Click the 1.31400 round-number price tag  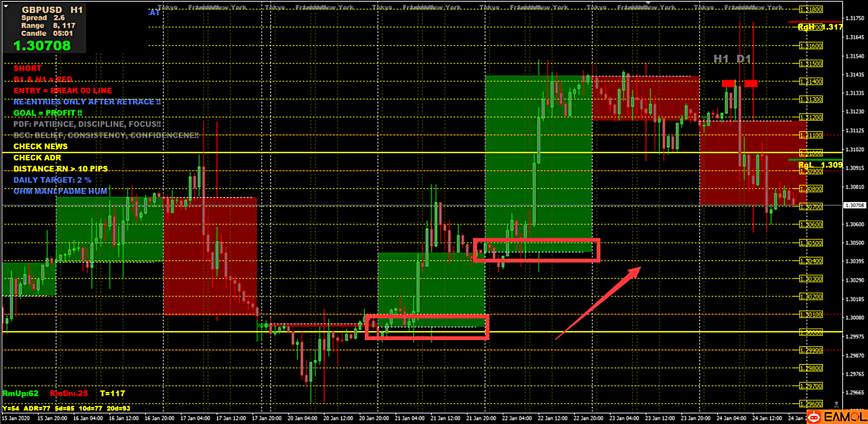coord(811,82)
